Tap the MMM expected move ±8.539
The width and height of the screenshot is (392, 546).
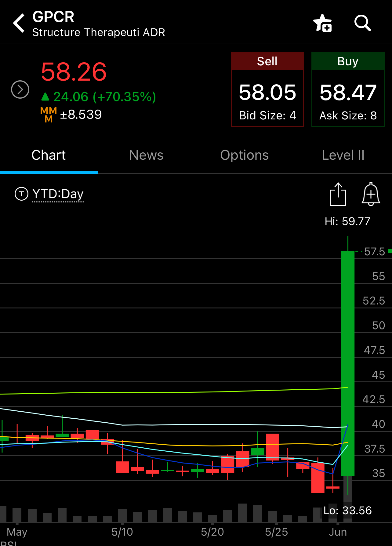[71, 115]
